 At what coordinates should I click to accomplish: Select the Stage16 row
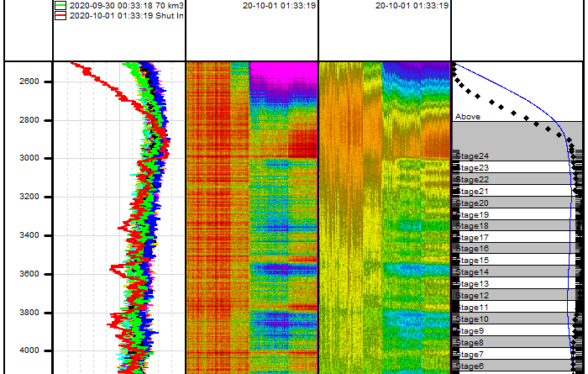tap(517, 248)
